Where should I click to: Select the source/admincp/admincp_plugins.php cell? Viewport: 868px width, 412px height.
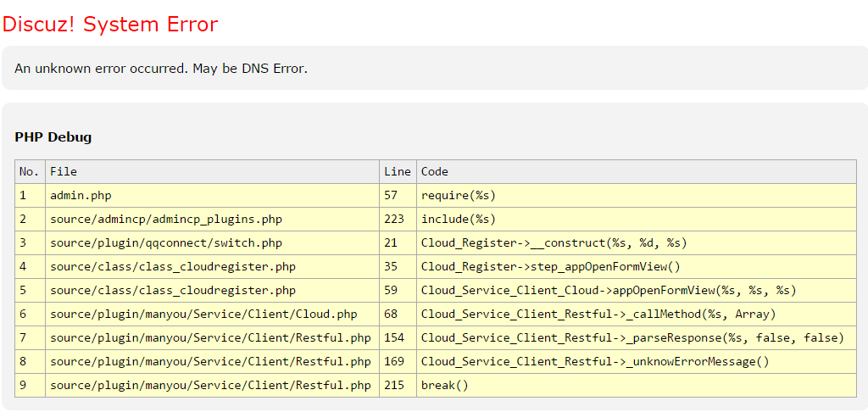point(166,219)
